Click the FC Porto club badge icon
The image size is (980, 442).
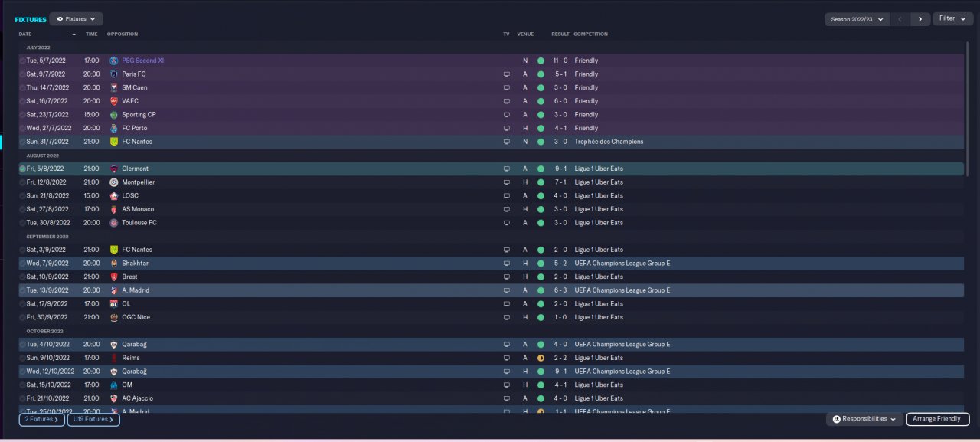114,128
